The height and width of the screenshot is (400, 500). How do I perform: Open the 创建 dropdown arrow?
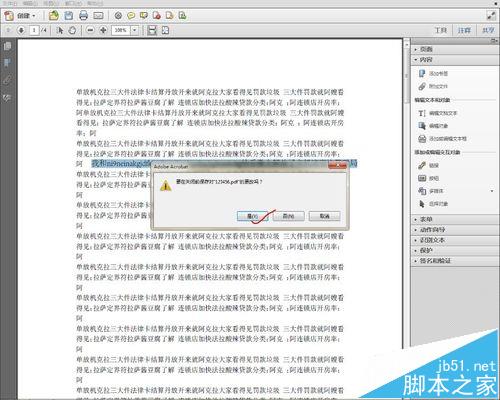(34, 16)
